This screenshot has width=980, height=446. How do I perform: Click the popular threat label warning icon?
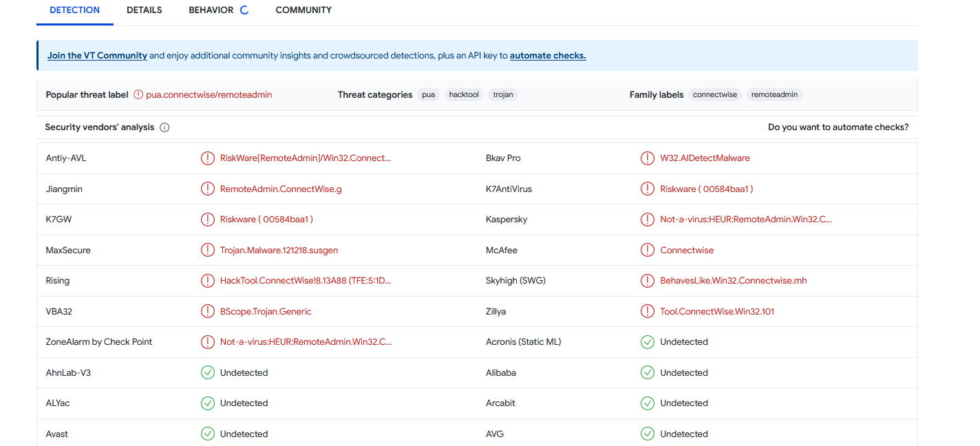click(138, 95)
